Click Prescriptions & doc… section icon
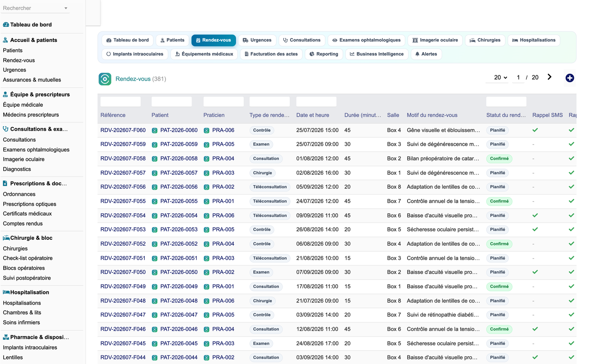589x364 pixels. pos(5,184)
